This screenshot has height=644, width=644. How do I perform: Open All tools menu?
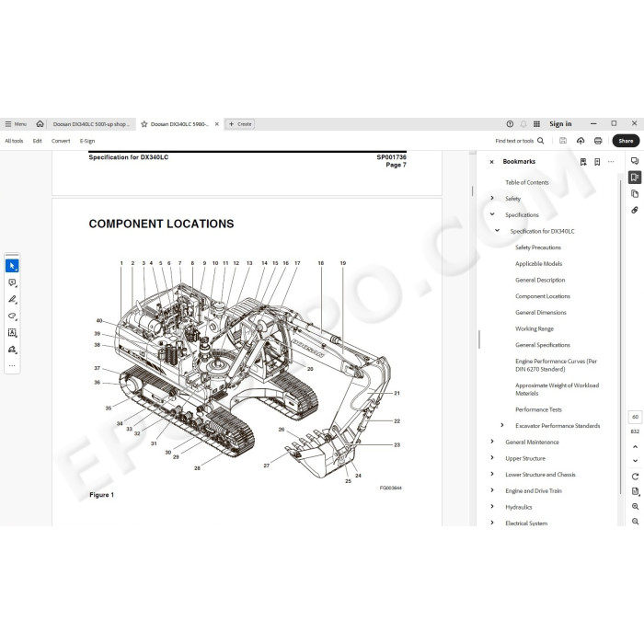(14, 141)
